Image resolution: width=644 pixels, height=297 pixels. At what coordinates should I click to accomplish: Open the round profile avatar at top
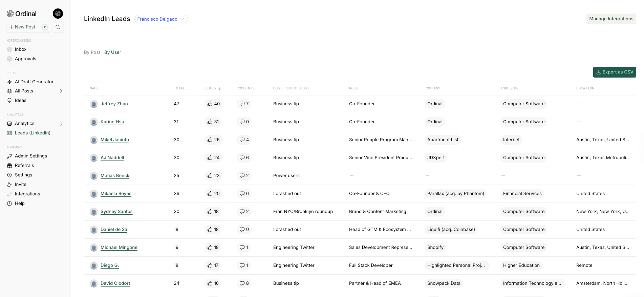tap(58, 14)
